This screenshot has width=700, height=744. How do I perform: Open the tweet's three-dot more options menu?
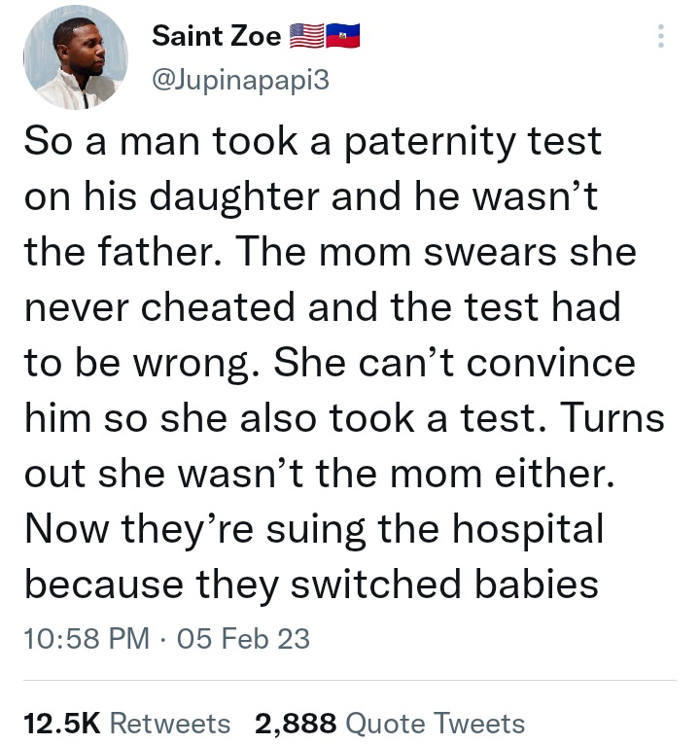coord(662,37)
